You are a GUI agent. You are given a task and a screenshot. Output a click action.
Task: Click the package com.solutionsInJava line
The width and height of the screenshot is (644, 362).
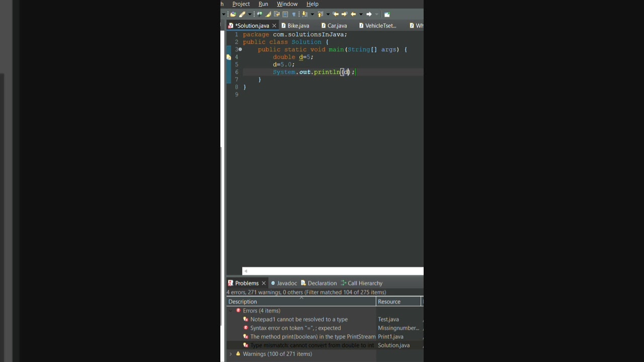(x=295, y=35)
